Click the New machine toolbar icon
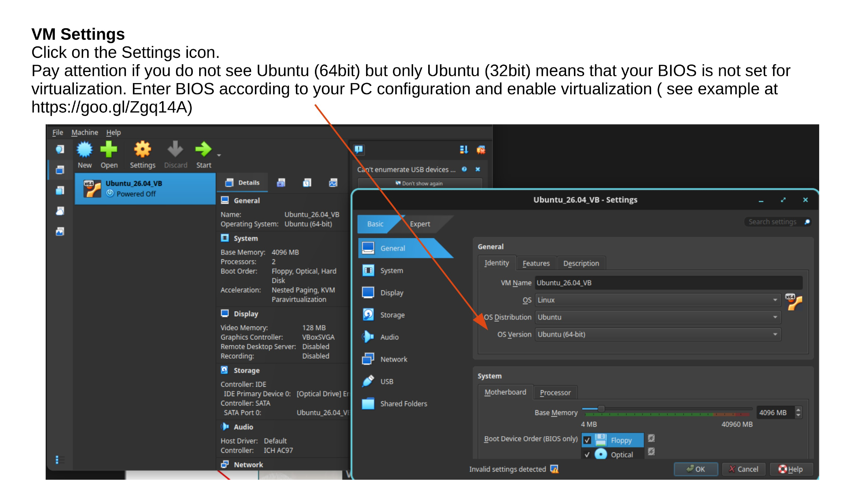Viewport: 868px width, 488px height. 84,150
